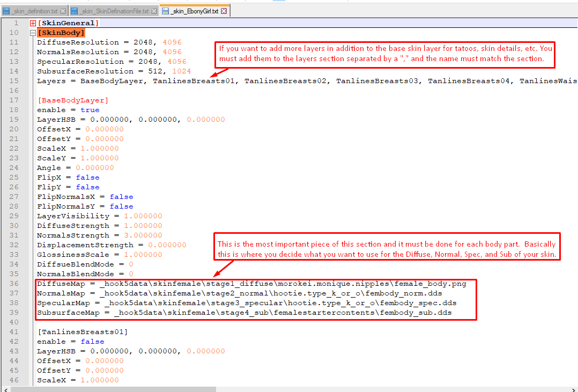Click the line 'NormalsResolution = 2048, 4096'

coord(109,52)
